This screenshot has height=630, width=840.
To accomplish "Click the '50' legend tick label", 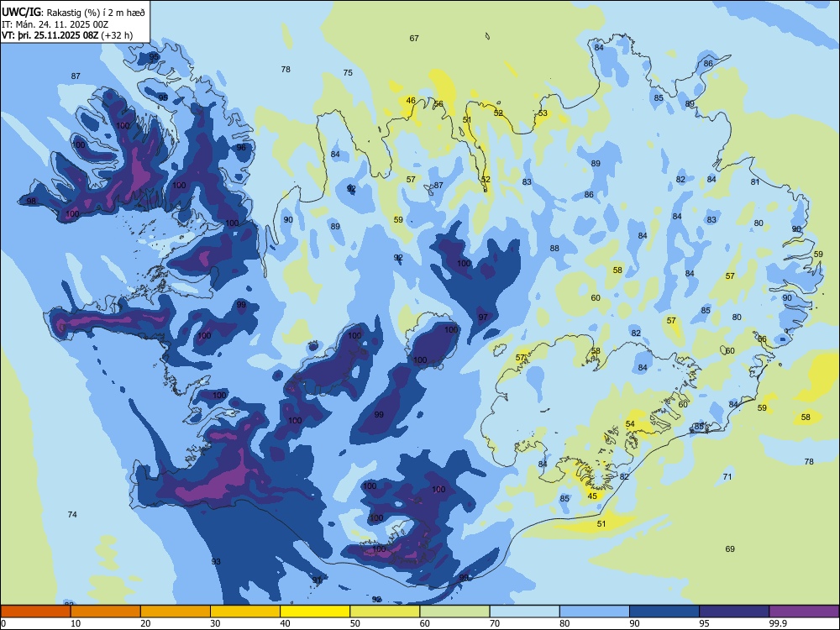I will [355, 623].
